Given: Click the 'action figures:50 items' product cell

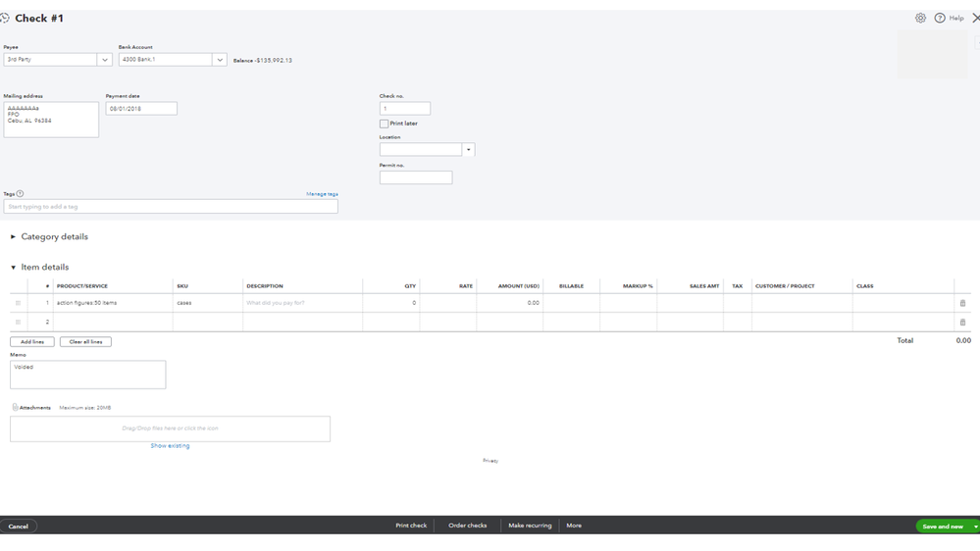Looking at the screenshot, I should point(113,303).
